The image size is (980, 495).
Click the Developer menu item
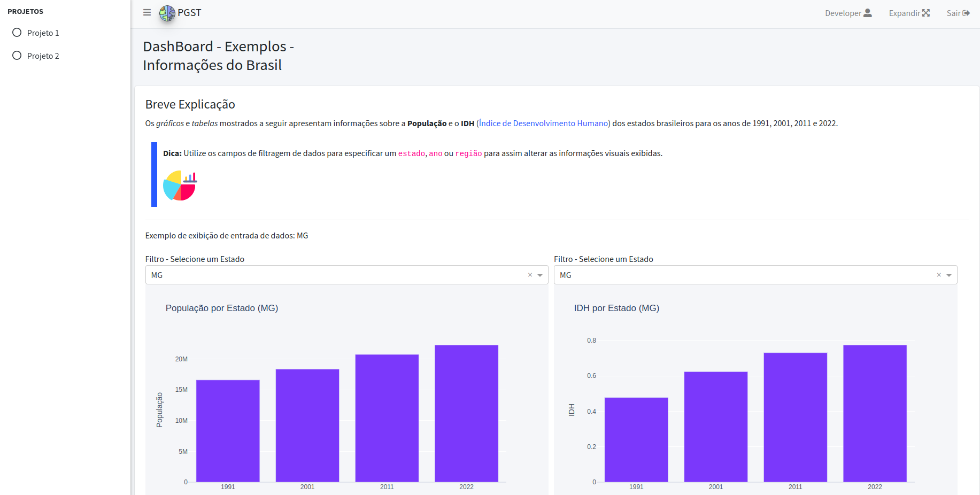tap(844, 12)
